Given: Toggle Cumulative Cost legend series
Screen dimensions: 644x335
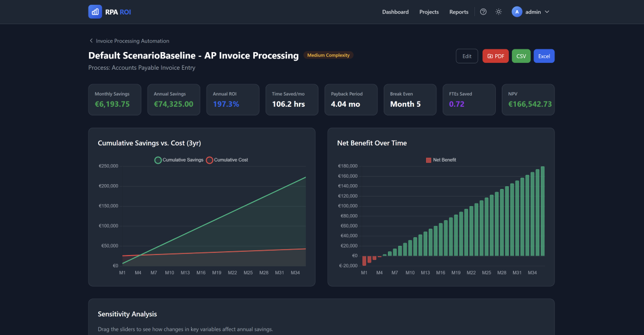Looking at the screenshot, I should (227, 160).
